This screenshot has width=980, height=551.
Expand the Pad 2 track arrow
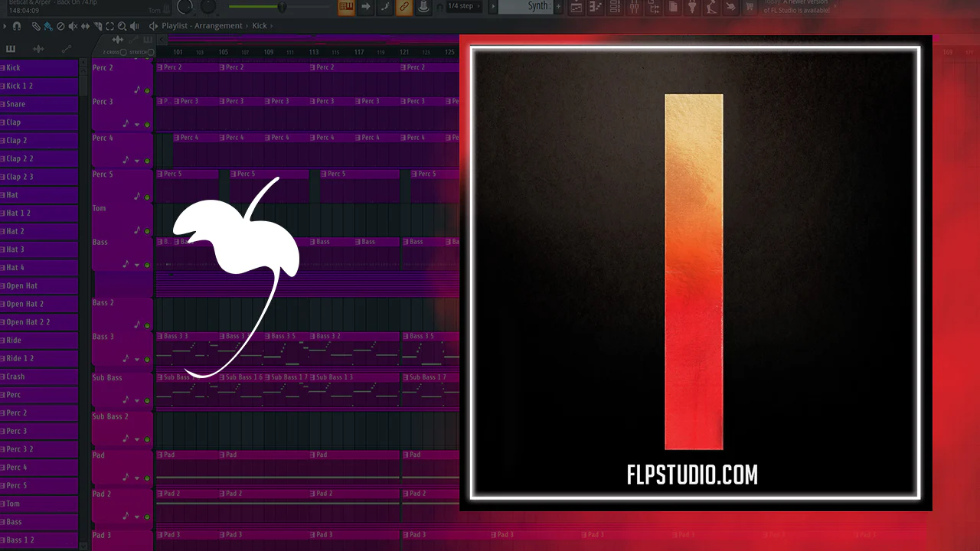click(x=138, y=517)
